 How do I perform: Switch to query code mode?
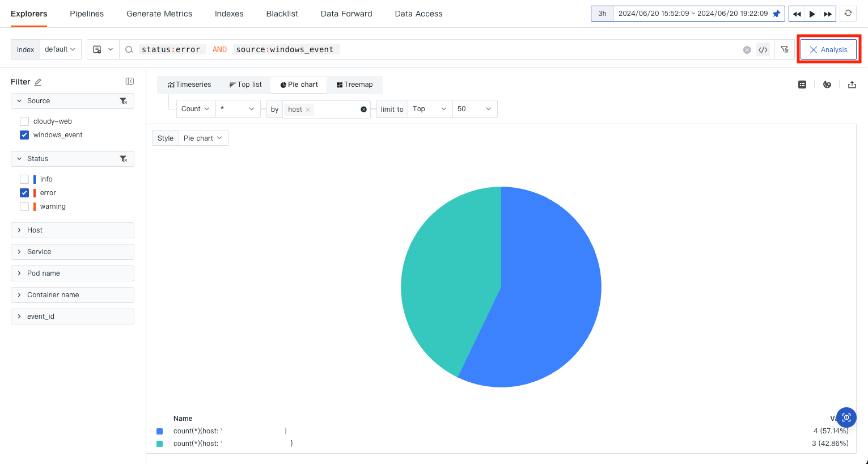763,50
